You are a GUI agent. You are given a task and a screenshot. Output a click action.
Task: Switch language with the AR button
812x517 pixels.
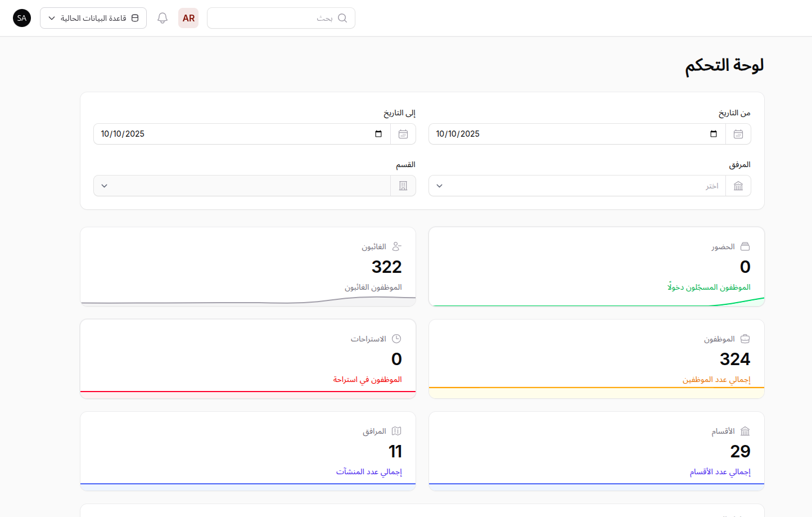pyautogui.click(x=188, y=18)
